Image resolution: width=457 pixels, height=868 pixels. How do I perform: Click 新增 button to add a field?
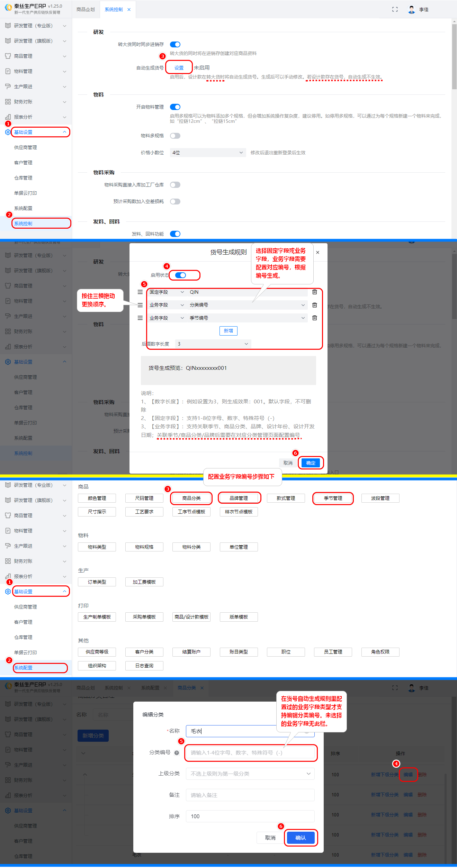pos(228,331)
